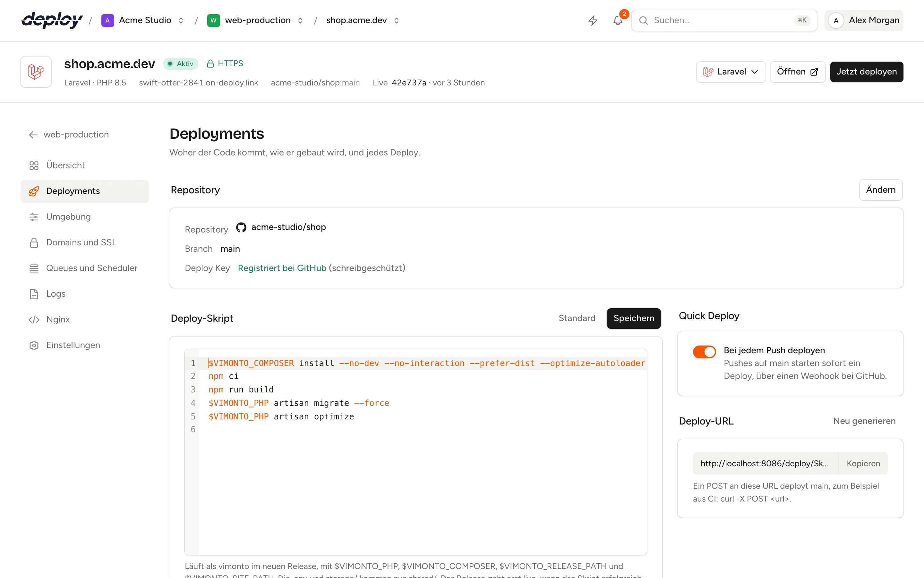Open the Umgebung sidebar section
This screenshot has height=578, width=924.
(x=85, y=217)
